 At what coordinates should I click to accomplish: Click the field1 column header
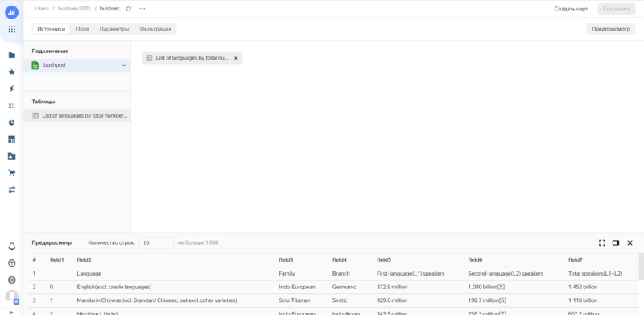point(56,260)
